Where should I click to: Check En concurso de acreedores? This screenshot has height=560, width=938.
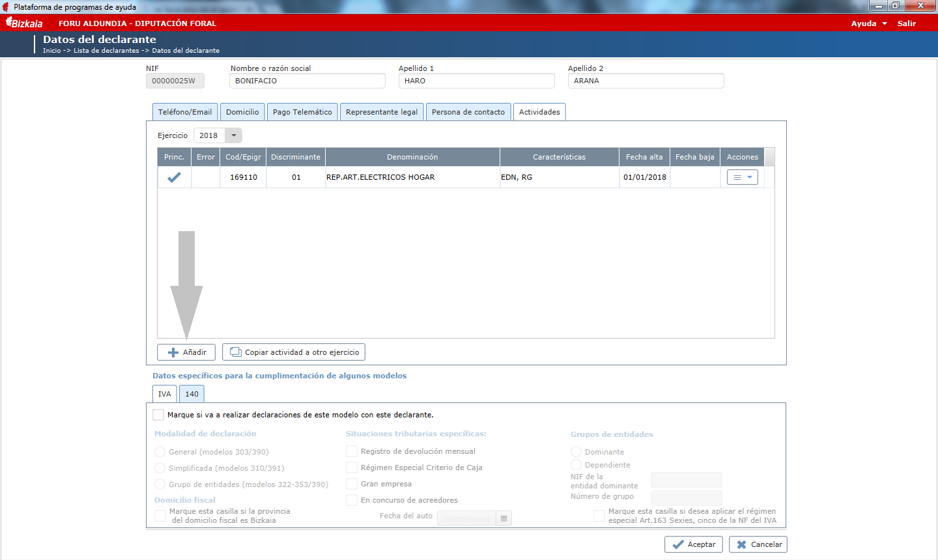point(352,500)
